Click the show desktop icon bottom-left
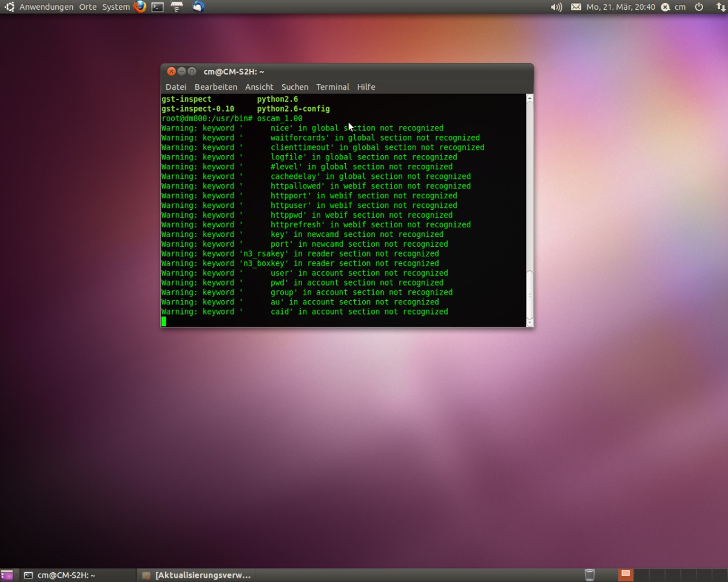728x582 pixels. click(7, 575)
